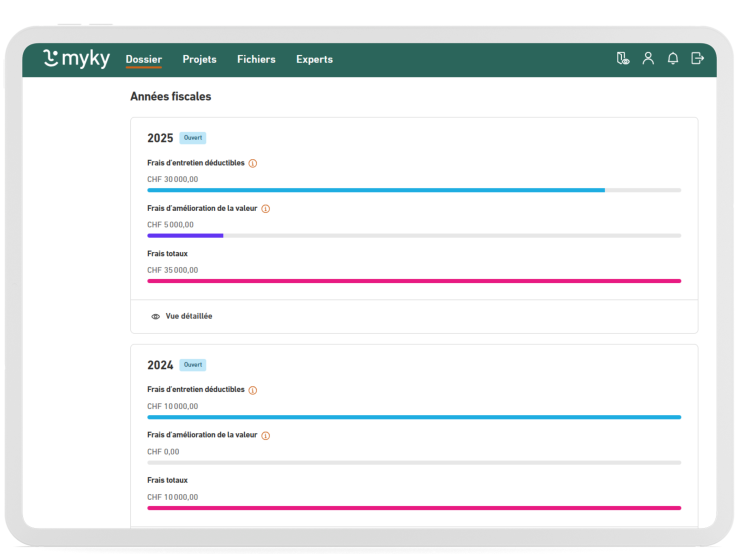Click the eye icon beside Vue détaillée
Viewport: 738px width, 554px height.
pyautogui.click(x=155, y=316)
